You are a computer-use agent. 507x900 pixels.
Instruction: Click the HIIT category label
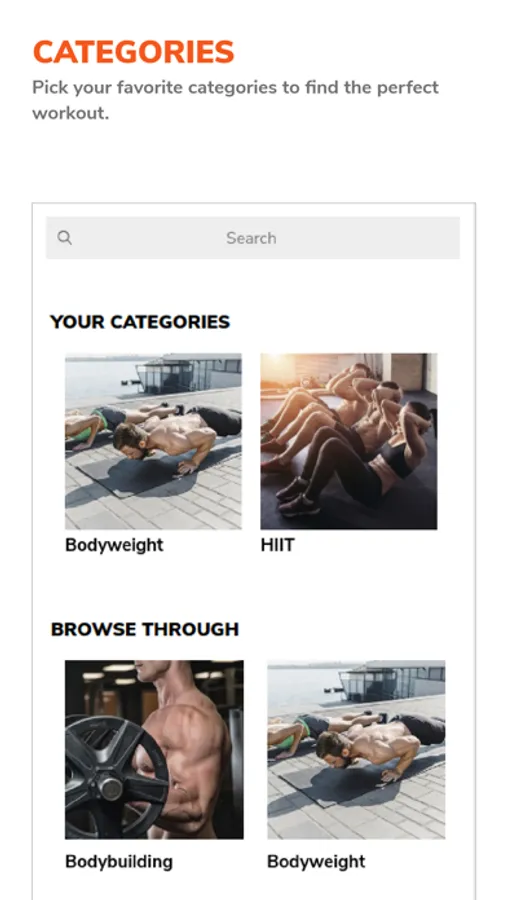pyautogui.click(x=277, y=545)
